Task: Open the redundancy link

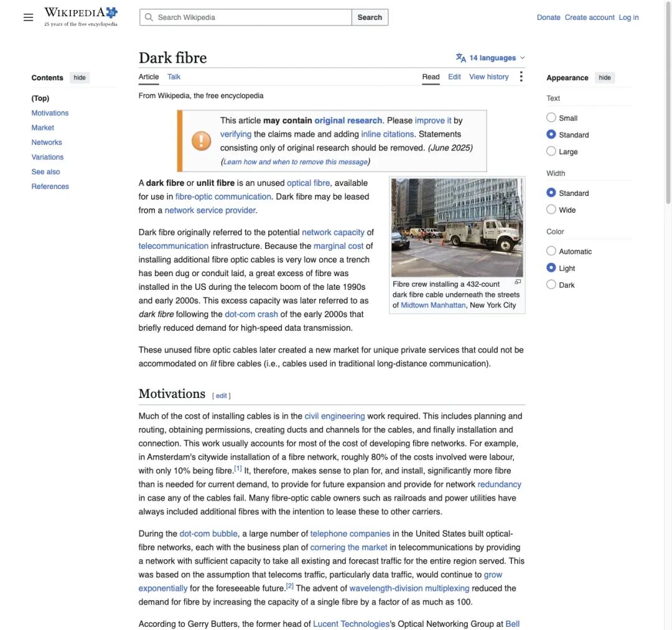Action: point(499,484)
